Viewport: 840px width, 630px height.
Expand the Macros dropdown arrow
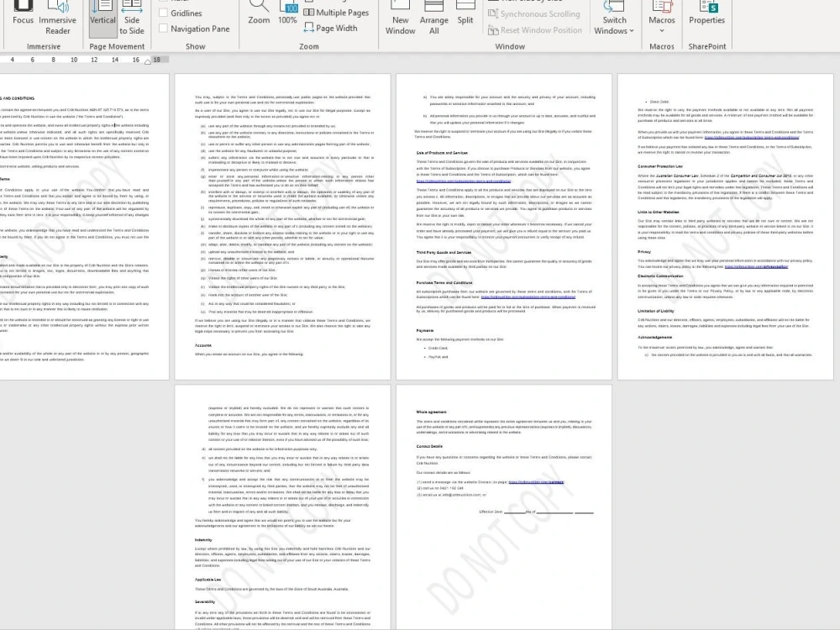click(x=662, y=30)
